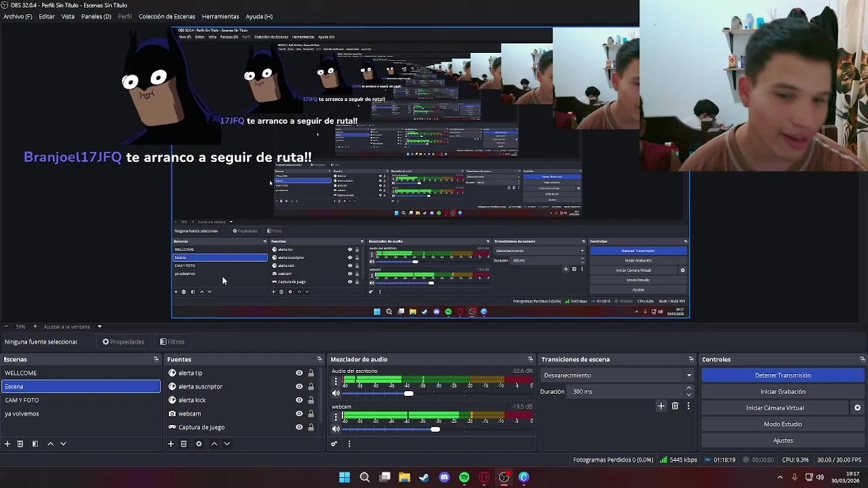Delete the selected scene with trash icon
Image resolution: width=868 pixels, height=488 pixels.
pyautogui.click(x=20, y=444)
